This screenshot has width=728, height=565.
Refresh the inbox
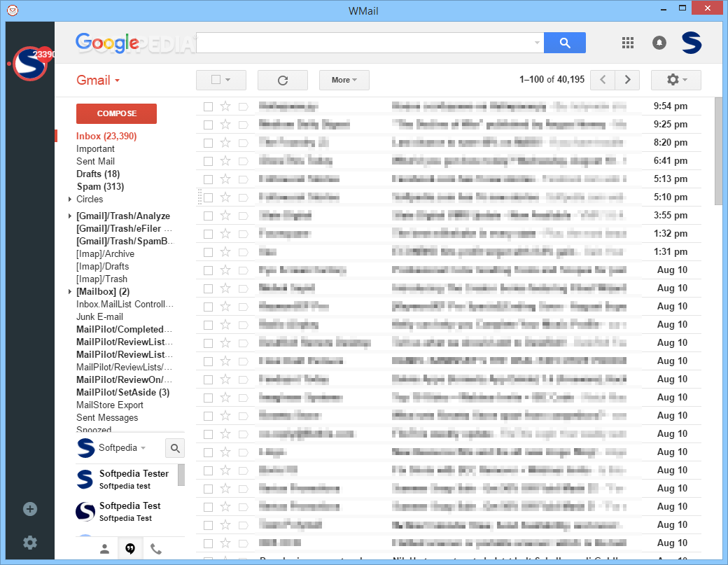(x=283, y=80)
